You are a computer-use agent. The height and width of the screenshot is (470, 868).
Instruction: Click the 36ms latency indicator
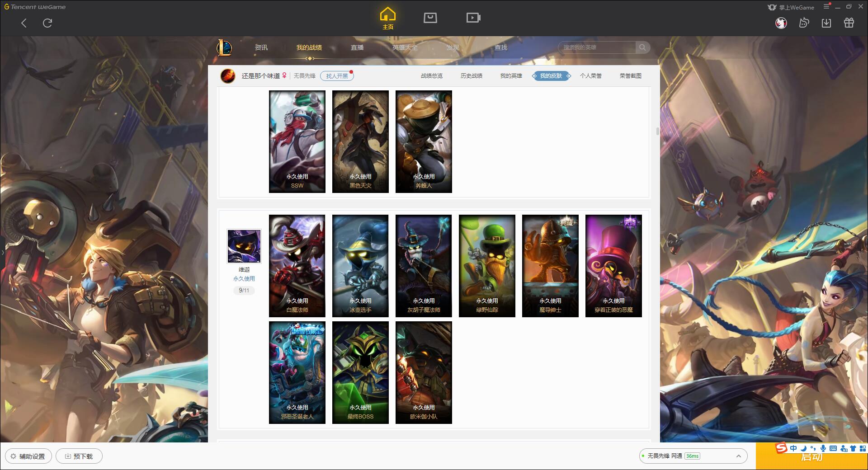[692, 456]
